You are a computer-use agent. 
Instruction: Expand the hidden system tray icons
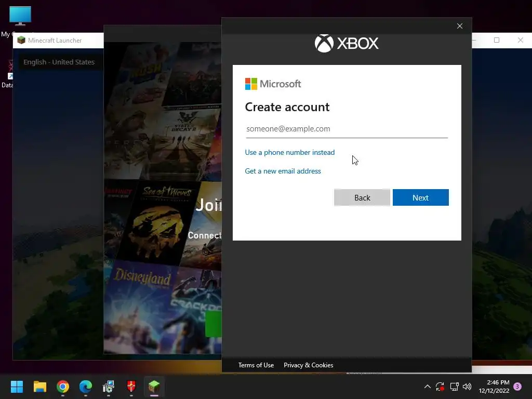[428, 387]
